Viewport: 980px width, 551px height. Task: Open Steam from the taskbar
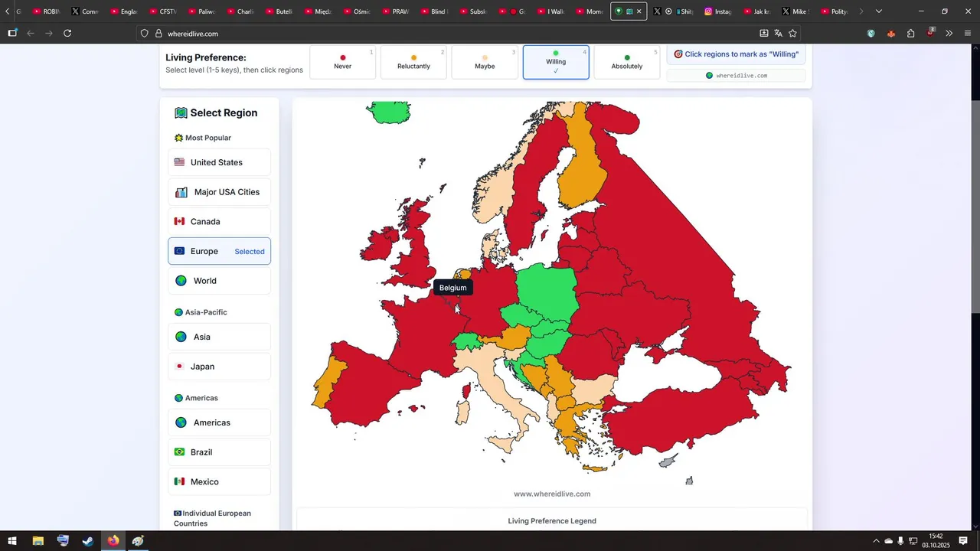(88, 541)
